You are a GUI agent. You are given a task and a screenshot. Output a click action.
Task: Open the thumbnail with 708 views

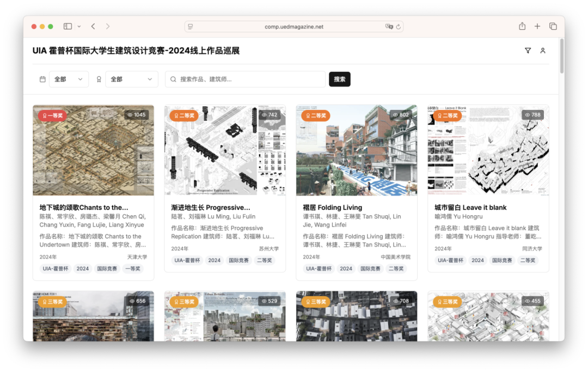click(x=357, y=316)
